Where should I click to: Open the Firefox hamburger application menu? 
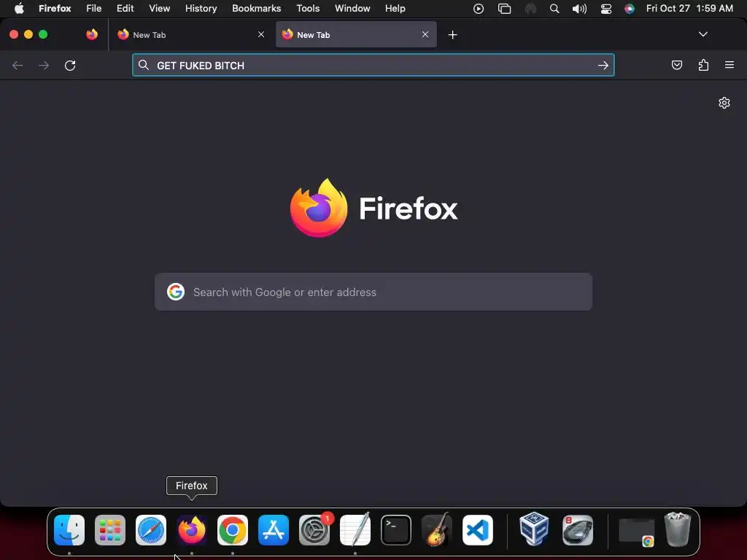click(x=729, y=65)
